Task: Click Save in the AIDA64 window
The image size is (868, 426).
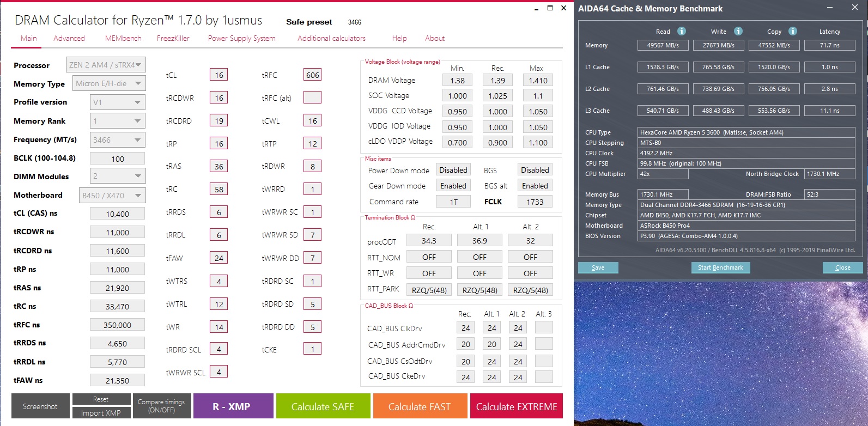Action: tap(598, 267)
